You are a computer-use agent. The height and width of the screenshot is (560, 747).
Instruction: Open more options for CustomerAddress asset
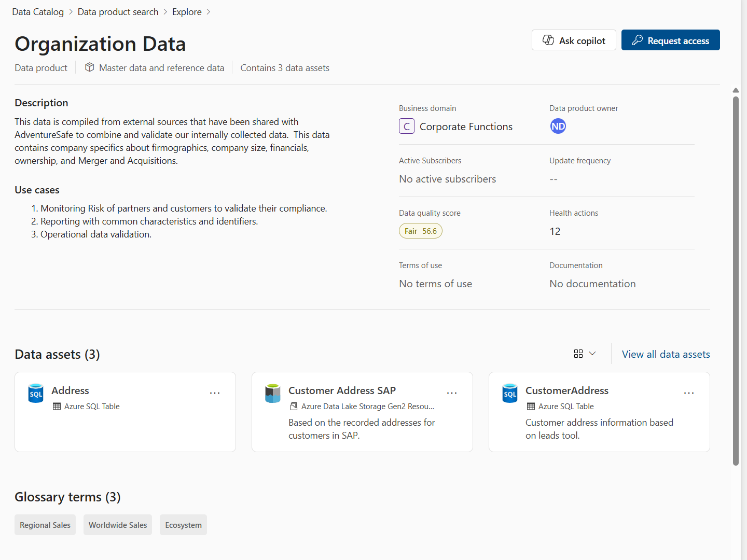tap(689, 393)
